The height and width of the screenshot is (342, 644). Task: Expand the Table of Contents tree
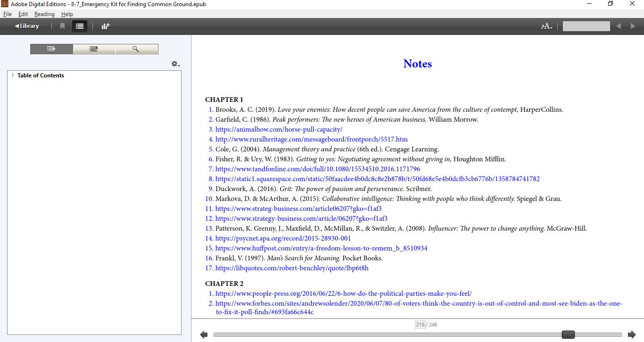pos(13,75)
